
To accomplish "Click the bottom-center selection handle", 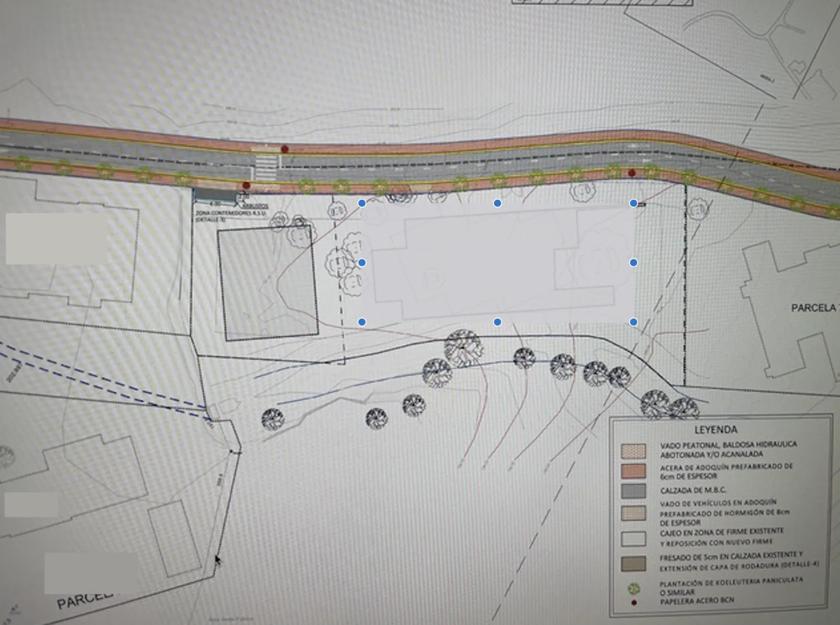I will [497, 321].
